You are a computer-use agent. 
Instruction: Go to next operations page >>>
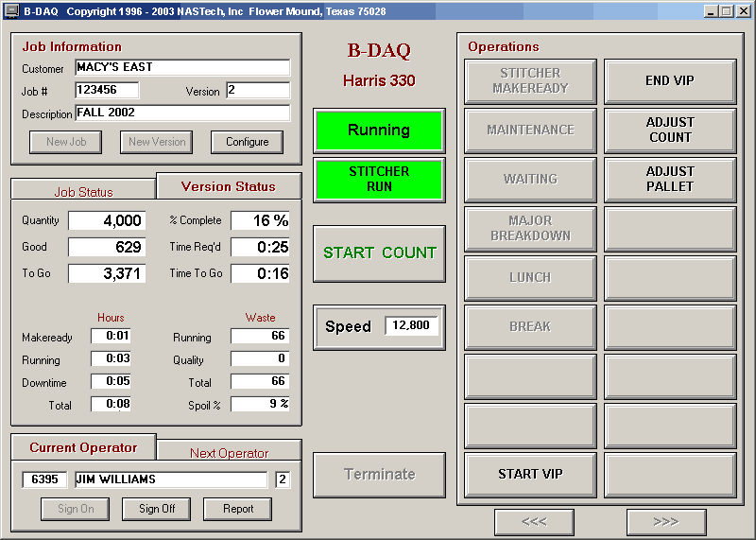tap(666, 522)
